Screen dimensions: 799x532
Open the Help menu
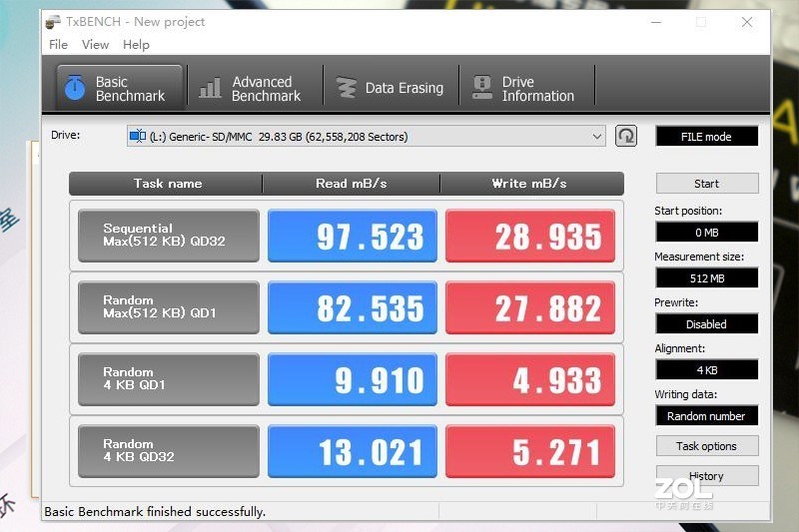pyautogui.click(x=136, y=45)
